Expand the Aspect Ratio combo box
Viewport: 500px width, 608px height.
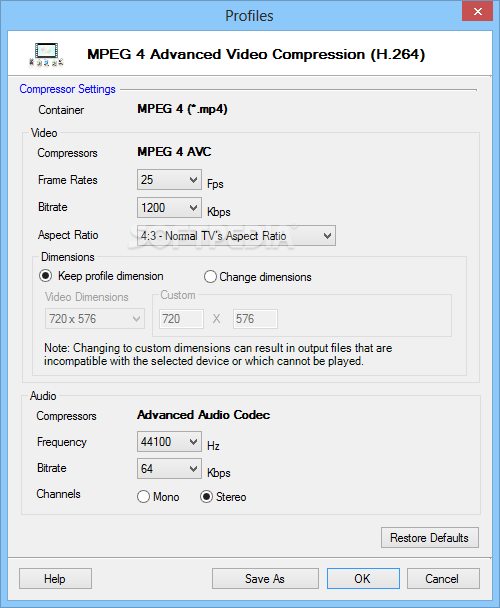click(236, 236)
